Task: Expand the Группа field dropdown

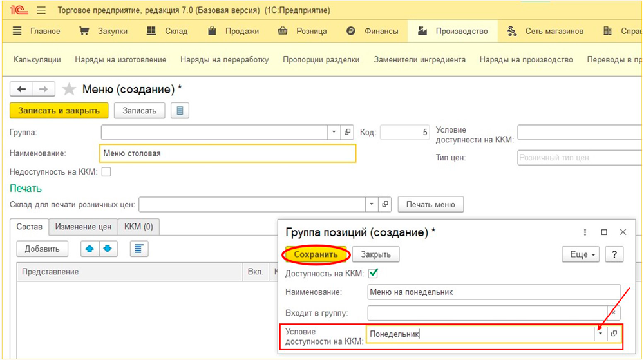Action: (x=334, y=132)
